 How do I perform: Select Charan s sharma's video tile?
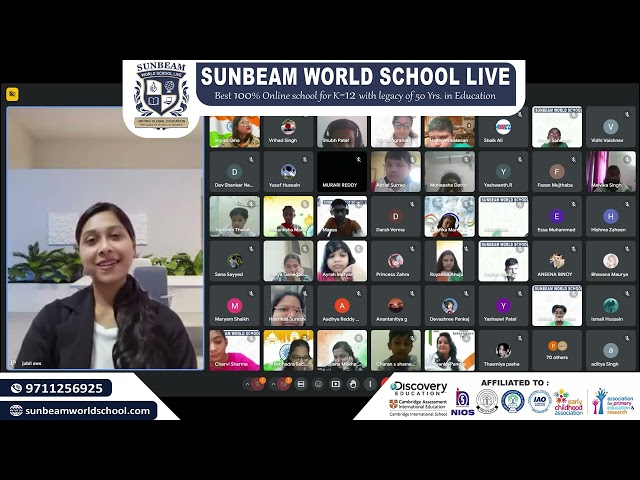[396, 350]
